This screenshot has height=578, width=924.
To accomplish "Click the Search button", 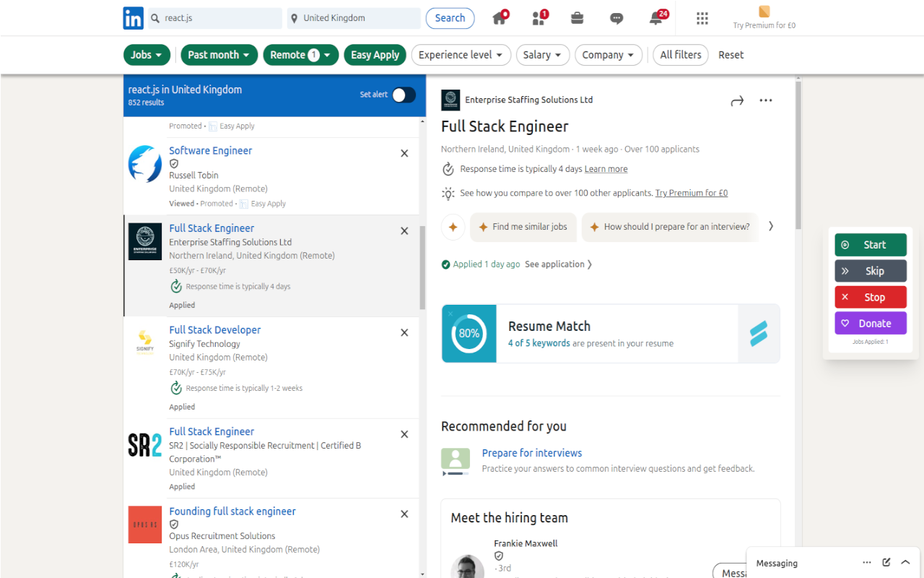I will tap(450, 18).
